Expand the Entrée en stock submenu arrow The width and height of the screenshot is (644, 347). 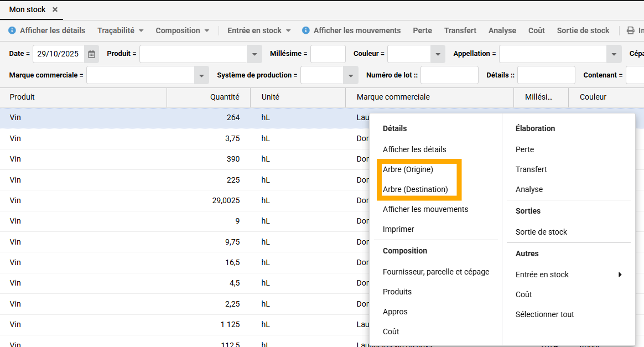[x=620, y=275]
